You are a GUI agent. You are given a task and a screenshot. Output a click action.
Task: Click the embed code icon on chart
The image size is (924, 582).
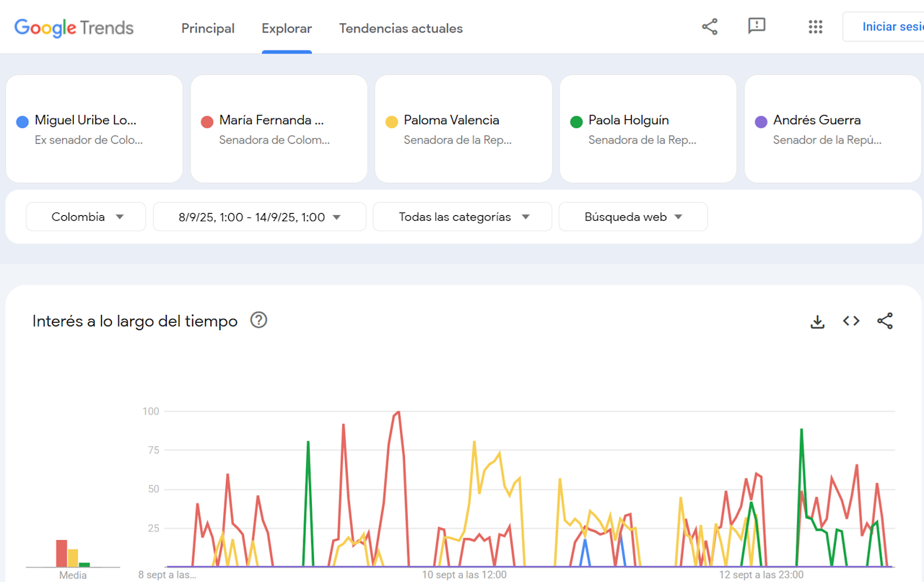click(x=851, y=321)
